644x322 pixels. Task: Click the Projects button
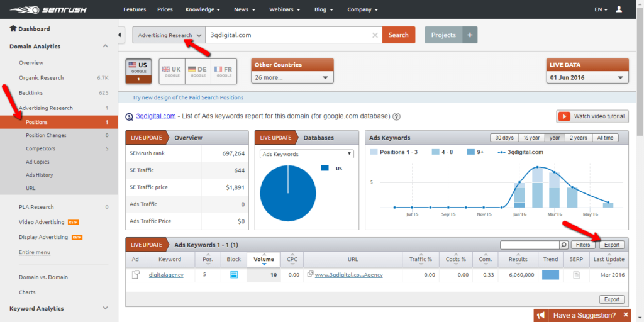[x=443, y=35]
